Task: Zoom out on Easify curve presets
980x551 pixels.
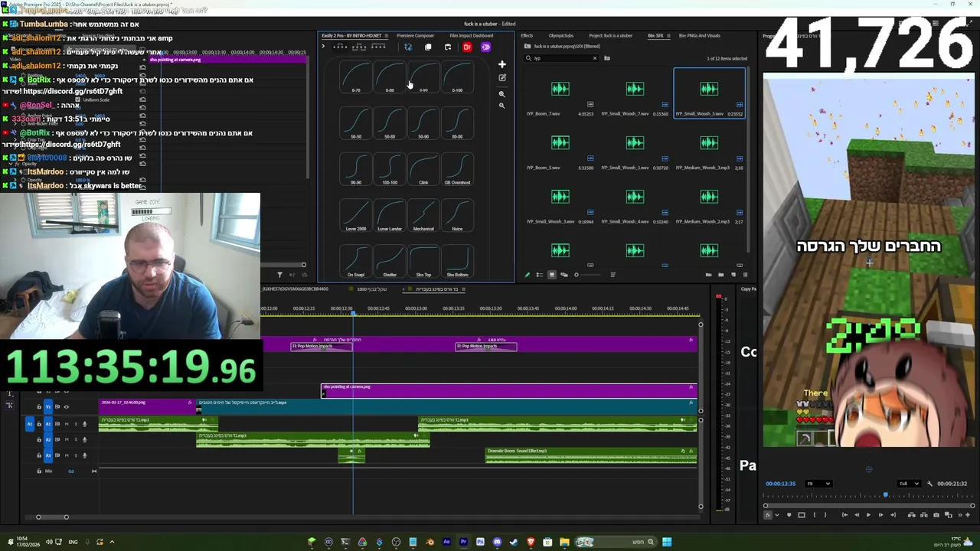Action: [x=502, y=106]
